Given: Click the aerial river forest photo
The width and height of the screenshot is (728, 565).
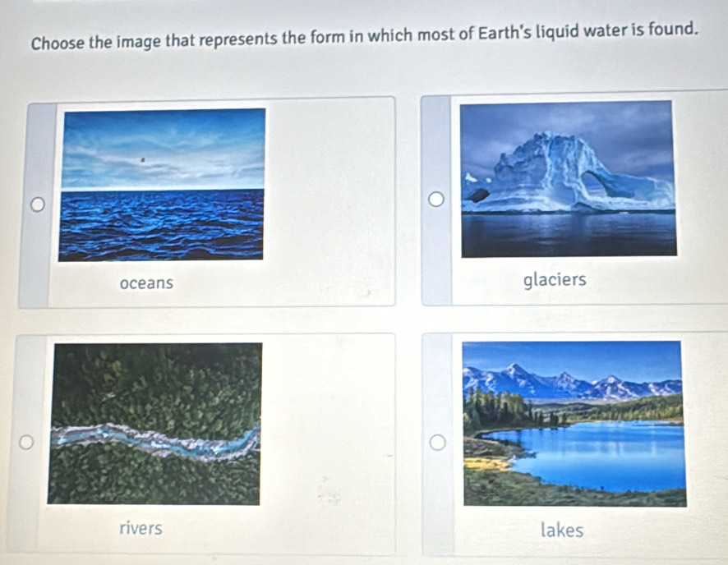Looking at the screenshot, I should 154,423.
